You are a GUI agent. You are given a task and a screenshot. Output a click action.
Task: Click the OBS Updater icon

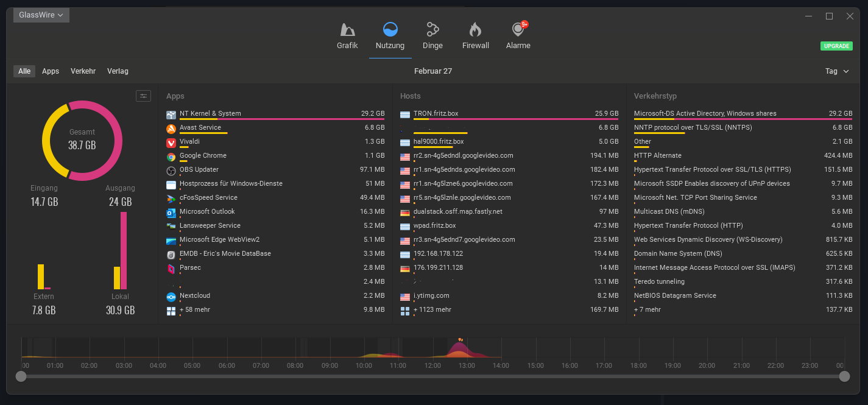(x=171, y=171)
